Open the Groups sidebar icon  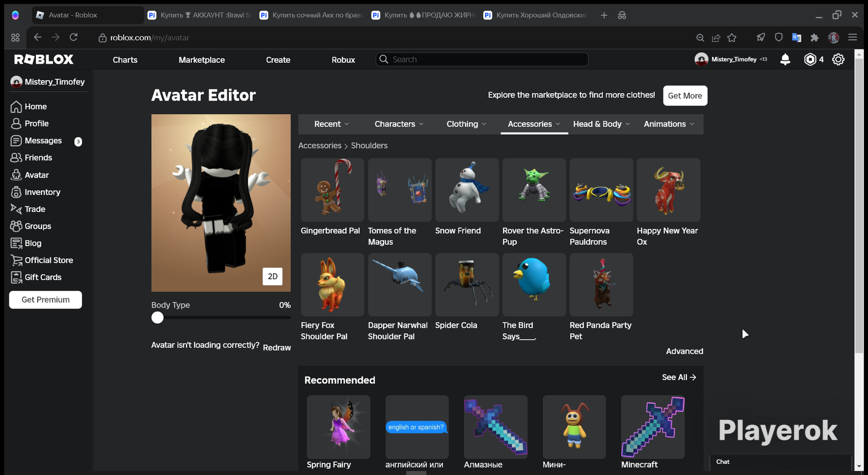point(16,226)
